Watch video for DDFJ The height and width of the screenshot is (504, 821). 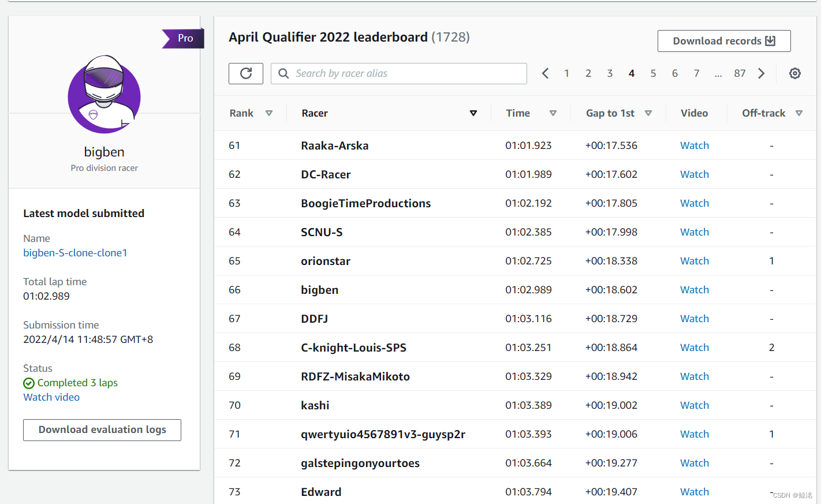click(x=695, y=319)
